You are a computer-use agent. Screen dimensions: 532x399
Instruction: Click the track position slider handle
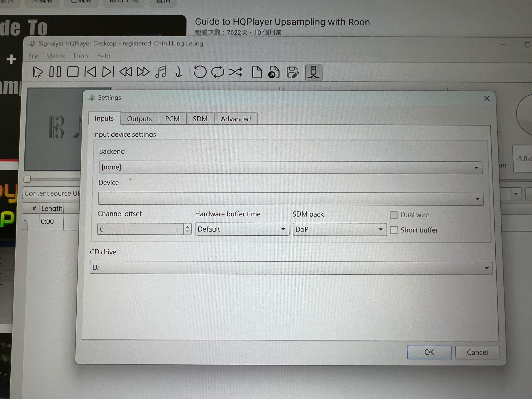click(27, 179)
